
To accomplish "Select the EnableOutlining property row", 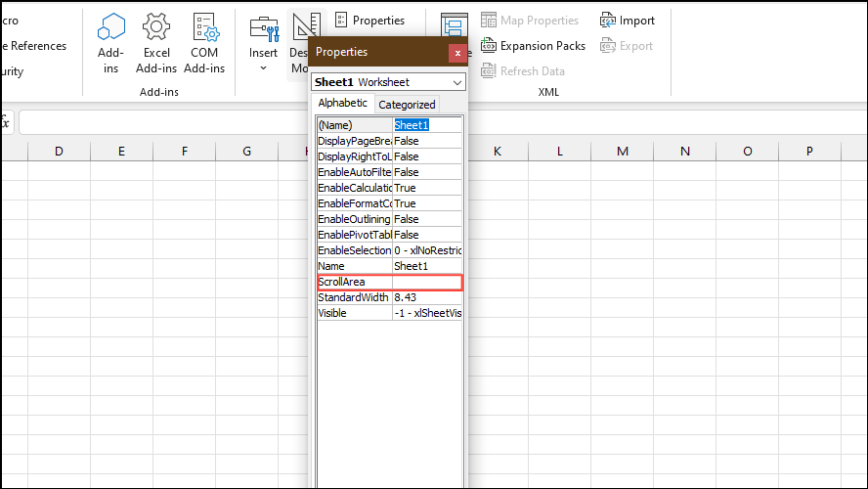I will pos(390,219).
